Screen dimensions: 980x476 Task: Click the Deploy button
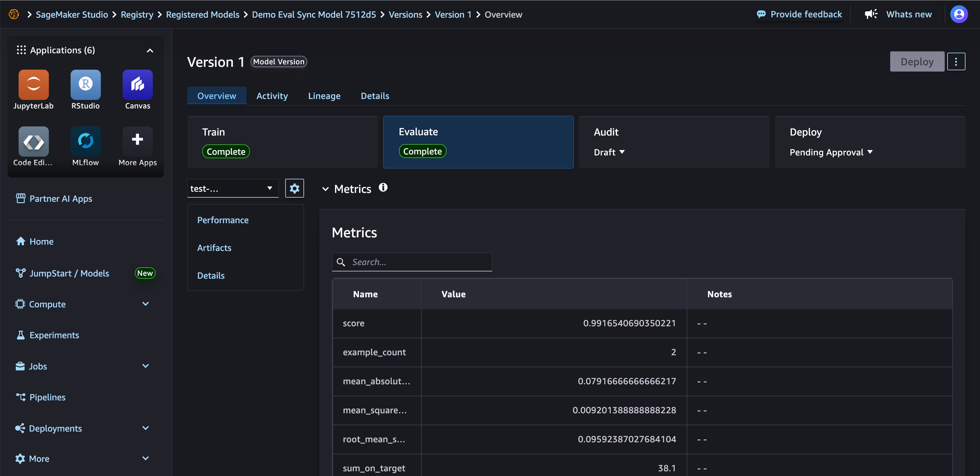coord(917,62)
